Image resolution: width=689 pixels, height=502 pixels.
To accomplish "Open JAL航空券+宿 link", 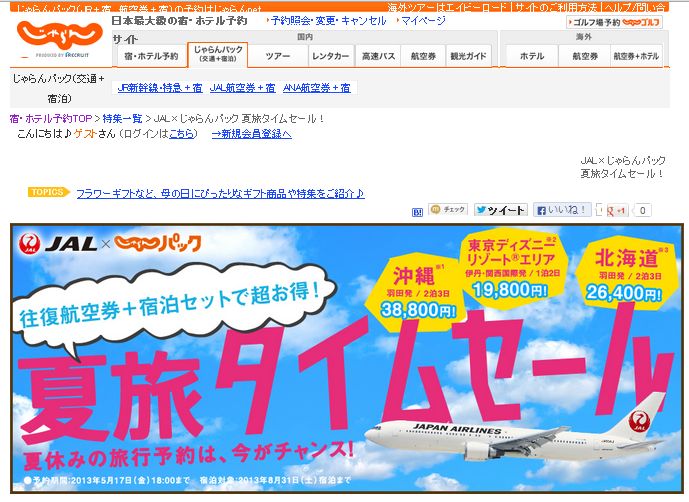I will pyautogui.click(x=242, y=88).
